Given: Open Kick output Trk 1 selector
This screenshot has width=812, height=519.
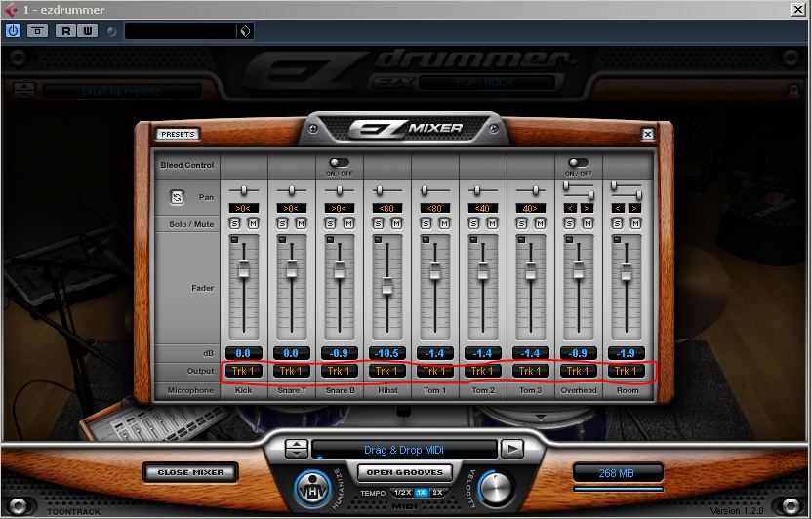Looking at the screenshot, I should tap(243, 371).
